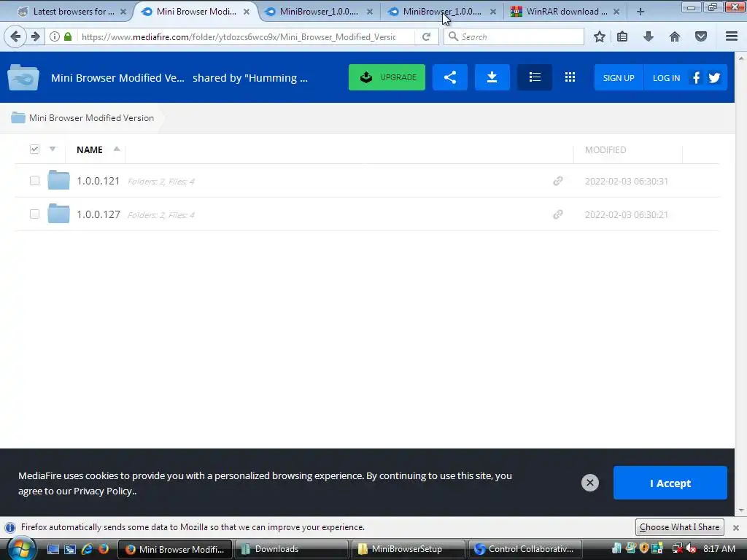Switch to first MiniBrowser_1.0.0 tab

(x=318, y=12)
